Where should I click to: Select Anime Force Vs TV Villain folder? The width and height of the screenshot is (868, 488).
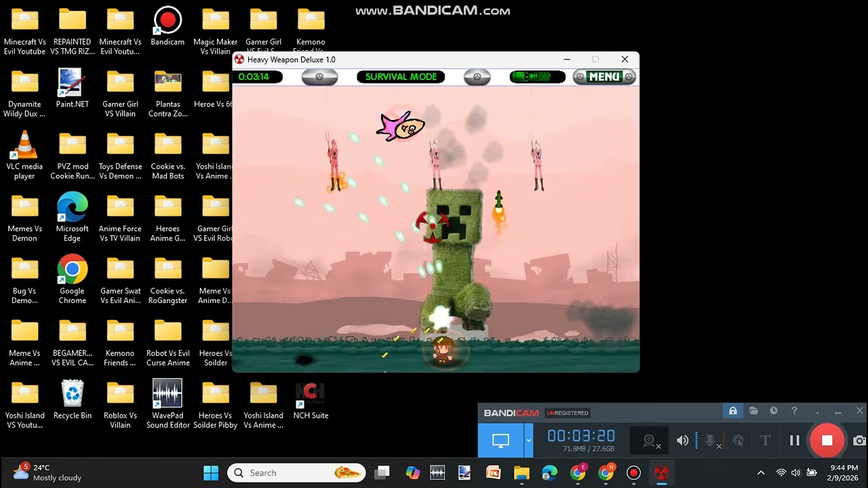pos(120,218)
